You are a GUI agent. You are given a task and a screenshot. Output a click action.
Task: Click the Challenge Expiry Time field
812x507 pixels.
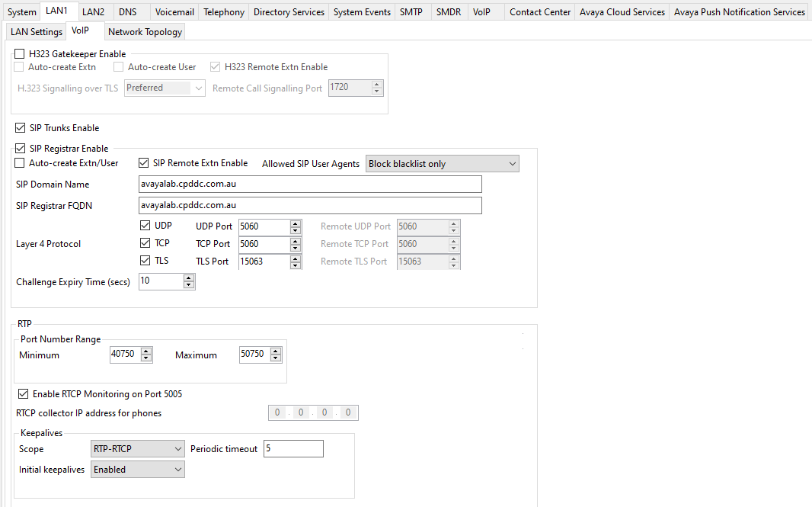coord(161,281)
